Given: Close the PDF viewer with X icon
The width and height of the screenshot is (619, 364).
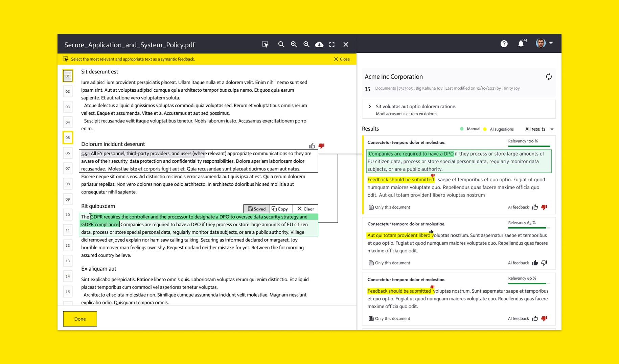Looking at the screenshot, I should (x=346, y=44).
